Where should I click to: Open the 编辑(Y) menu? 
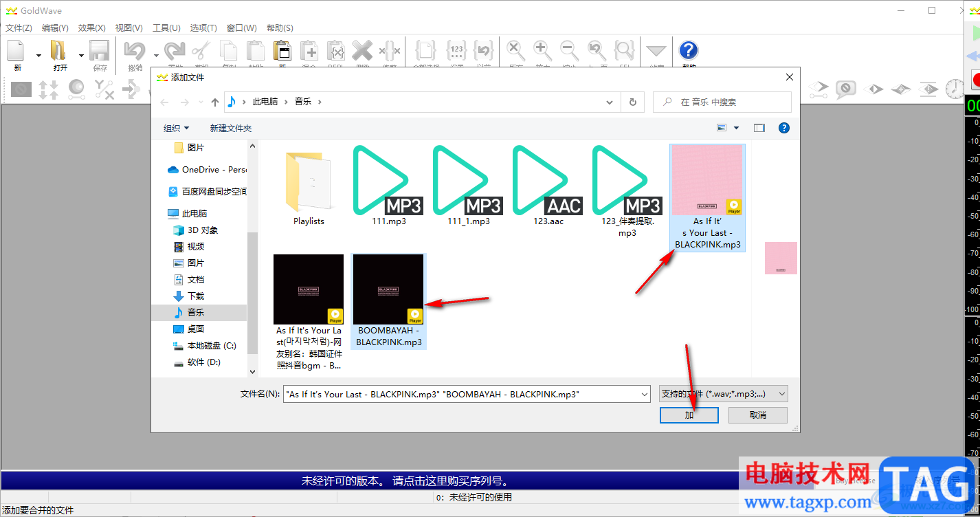[x=55, y=28]
